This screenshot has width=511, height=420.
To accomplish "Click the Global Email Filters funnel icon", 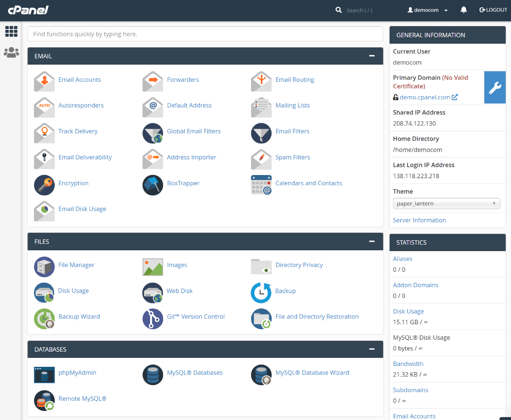I will pos(153,133).
